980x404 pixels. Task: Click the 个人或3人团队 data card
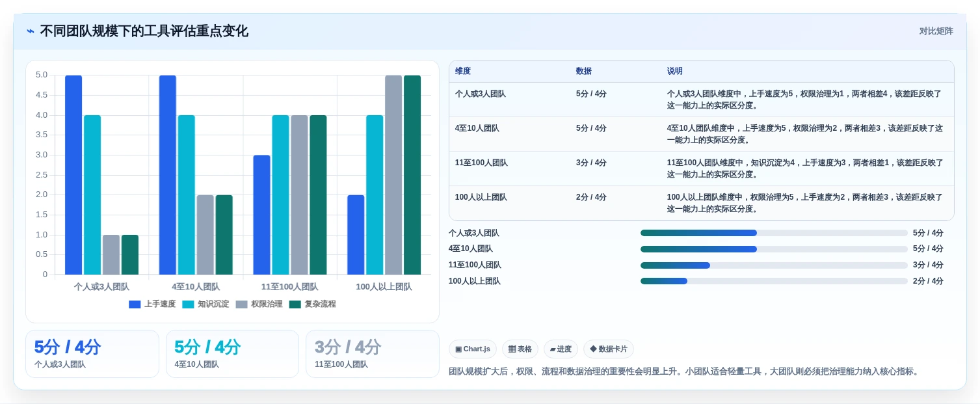tap(92, 354)
